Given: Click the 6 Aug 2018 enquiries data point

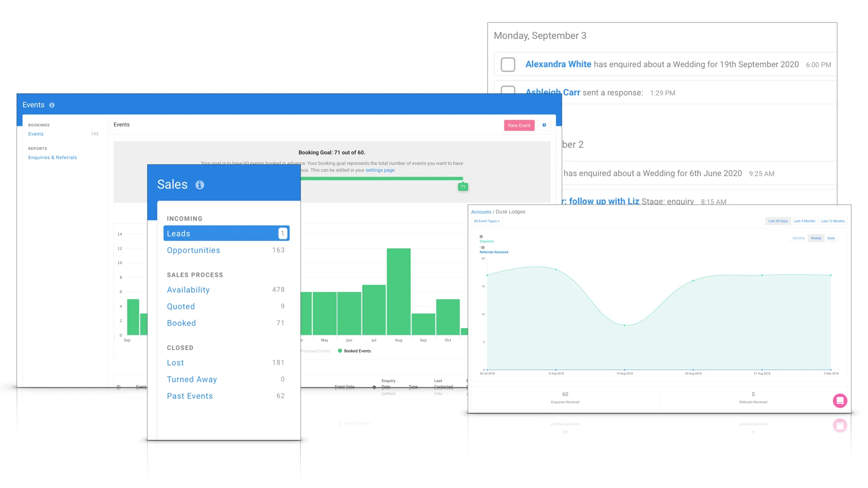Looking at the screenshot, I should (556, 270).
